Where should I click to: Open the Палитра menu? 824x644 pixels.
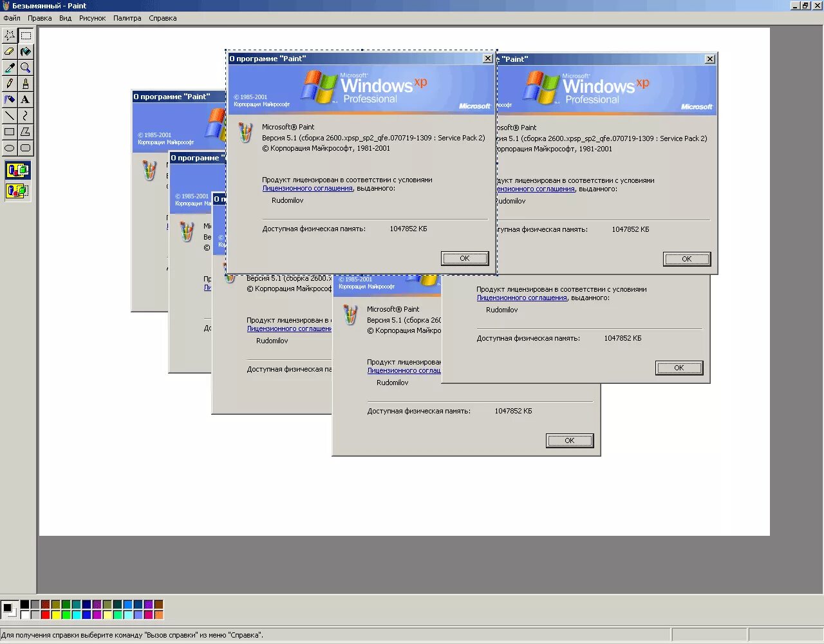pos(127,18)
